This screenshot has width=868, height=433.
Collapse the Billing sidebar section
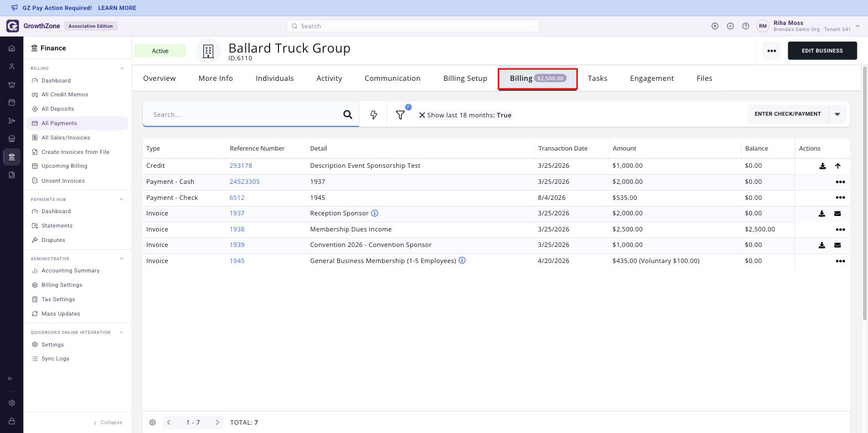click(122, 69)
